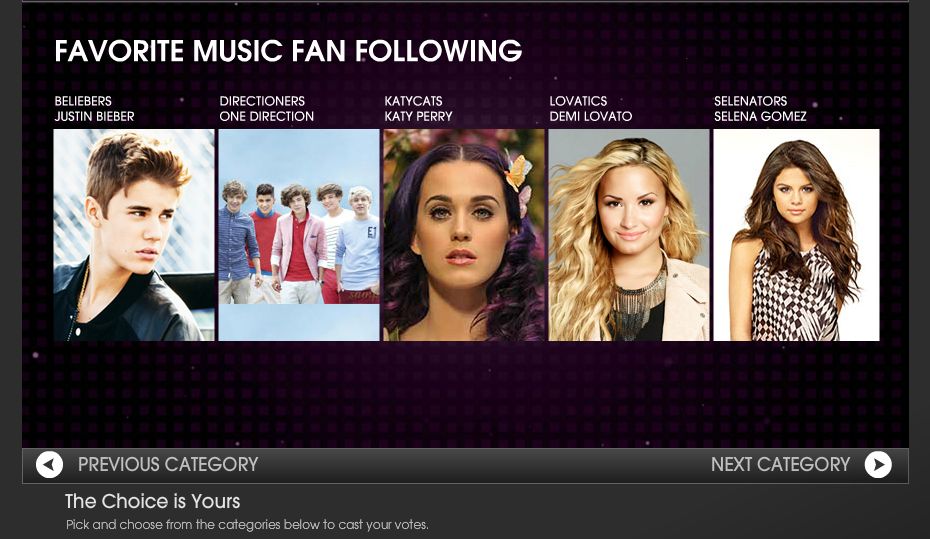
Task: Select the One Direction group photo
Action: tap(299, 235)
